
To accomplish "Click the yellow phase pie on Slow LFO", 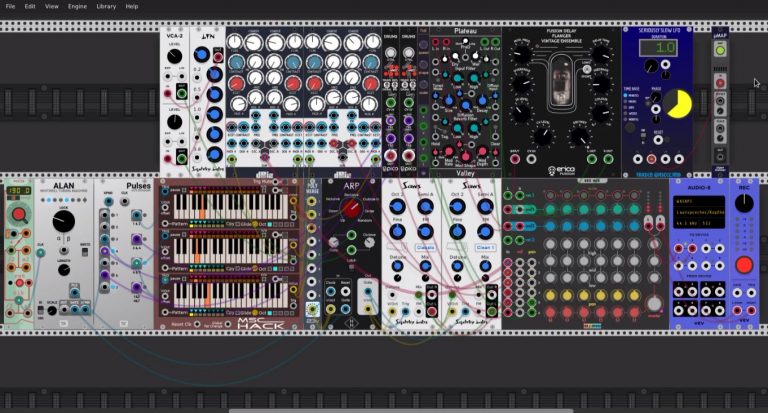I will click(x=679, y=104).
